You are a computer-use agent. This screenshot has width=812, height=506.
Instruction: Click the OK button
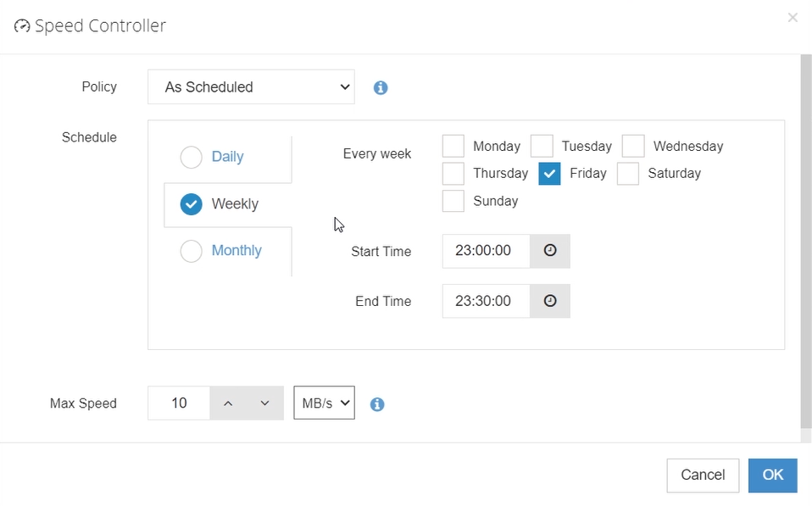tap(773, 475)
